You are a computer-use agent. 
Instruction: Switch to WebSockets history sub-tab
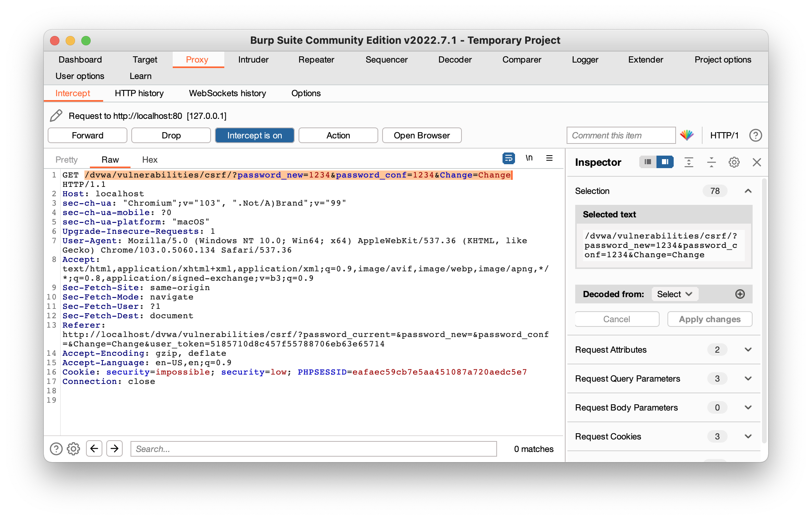pyautogui.click(x=227, y=93)
